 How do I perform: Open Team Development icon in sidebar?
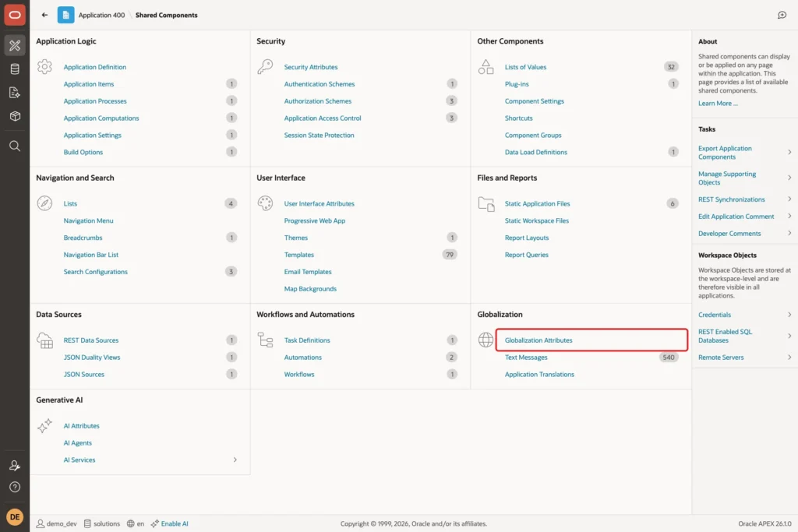pyautogui.click(x=15, y=93)
